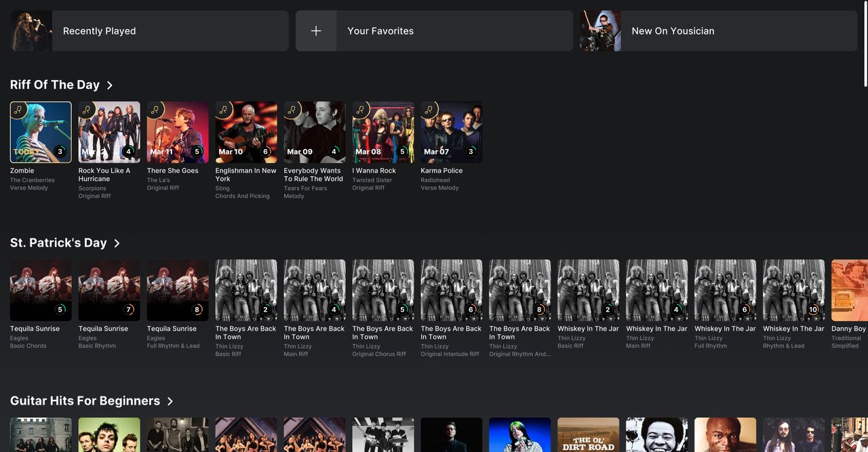Click riff note icon on Englishman In New York
868x452 pixels.
click(x=224, y=110)
